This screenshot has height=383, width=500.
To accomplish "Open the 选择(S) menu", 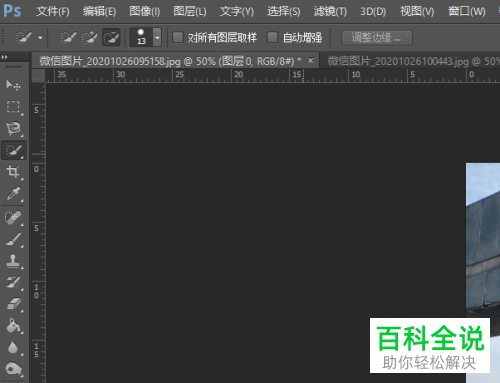I will (284, 12).
